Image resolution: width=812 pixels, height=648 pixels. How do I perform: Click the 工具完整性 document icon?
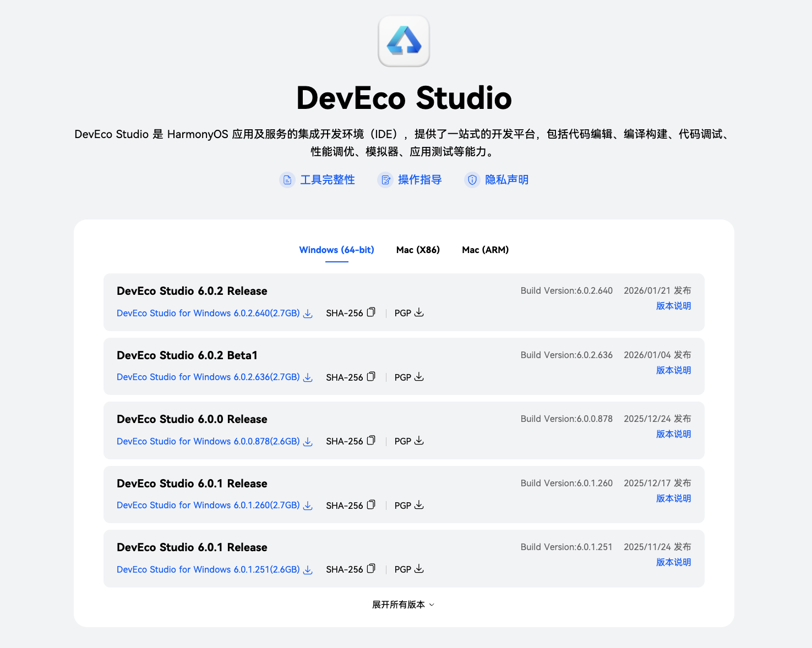click(x=287, y=180)
